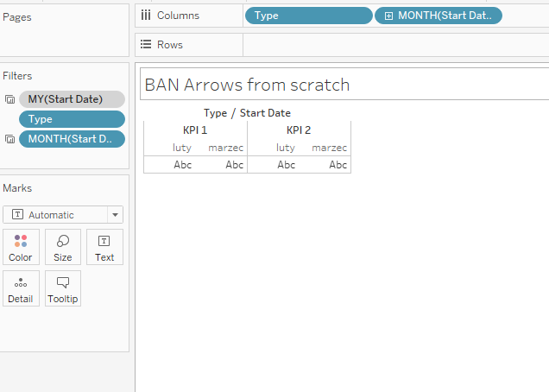The height and width of the screenshot is (392, 549).
Task: Click the icon left of MONTH(Start D.. filter
Action: 9,140
